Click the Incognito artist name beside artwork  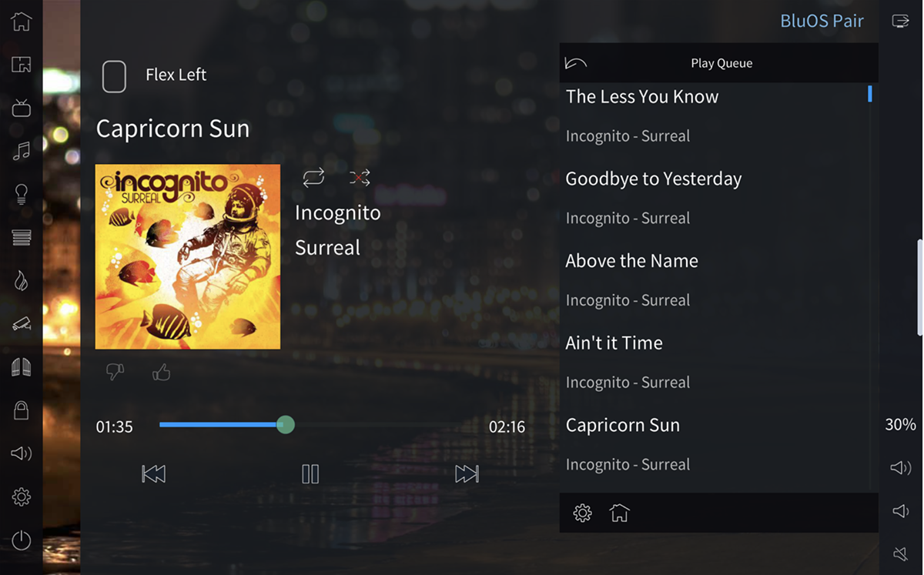click(x=338, y=212)
